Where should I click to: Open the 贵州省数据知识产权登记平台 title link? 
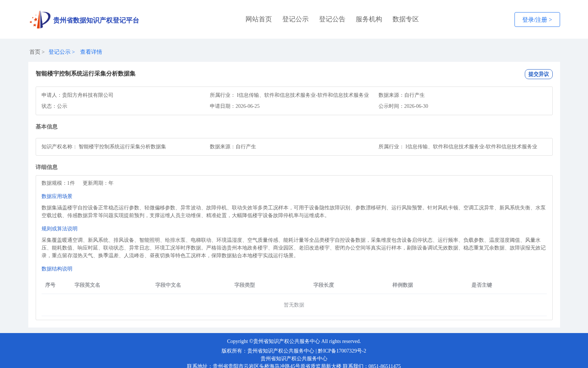pos(96,20)
